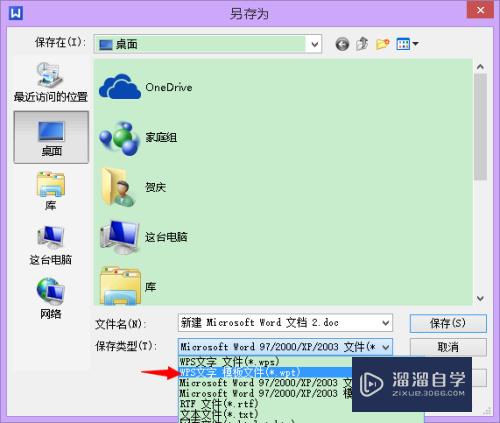Choose Microsoft Word 97/2000/XP/2003 模板 type
This screenshot has height=423, width=500.
(x=265, y=394)
